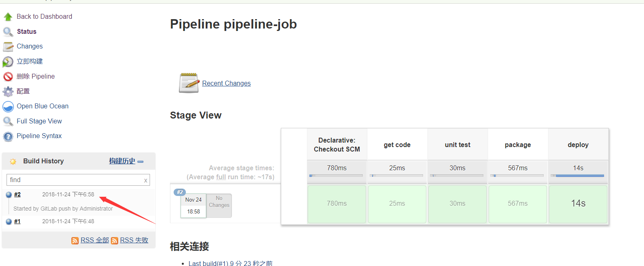This screenshot has height=266, width=644.
Task: Click the Build History sun icon
Action: click(x=13, y=161)
